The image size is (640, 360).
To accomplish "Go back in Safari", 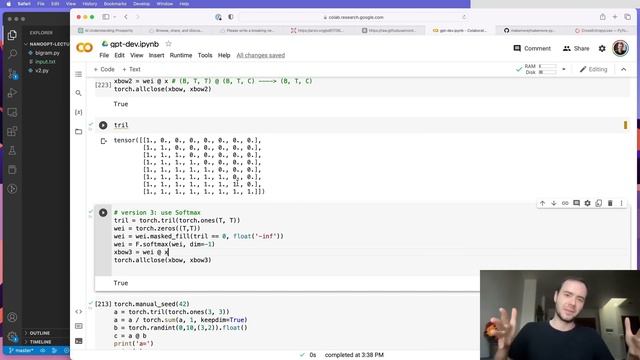I will pos(126,17).
